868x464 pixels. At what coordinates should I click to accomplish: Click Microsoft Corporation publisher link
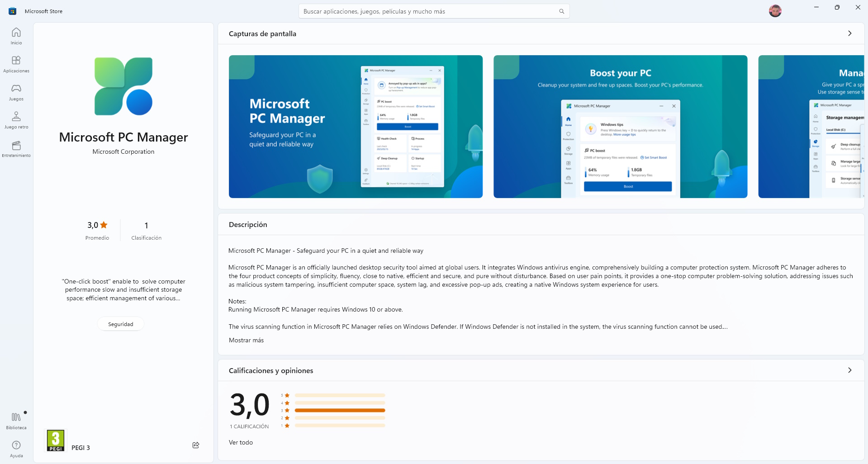point(123,152)
